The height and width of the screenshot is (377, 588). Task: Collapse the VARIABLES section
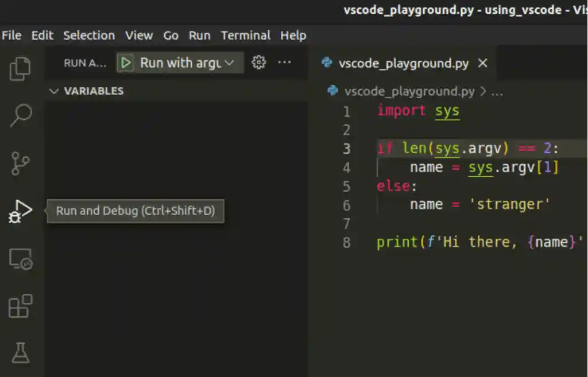pyautogui.click(x=94, y=91)
